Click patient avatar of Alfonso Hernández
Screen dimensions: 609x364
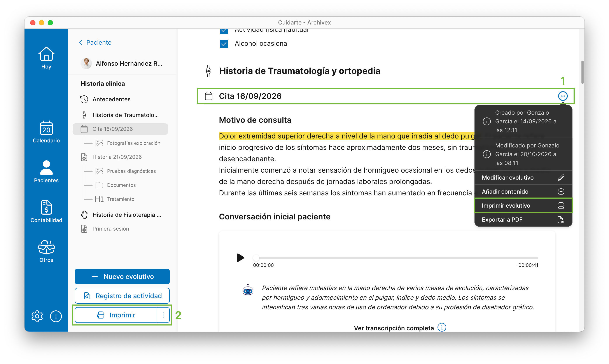(86, 63)
